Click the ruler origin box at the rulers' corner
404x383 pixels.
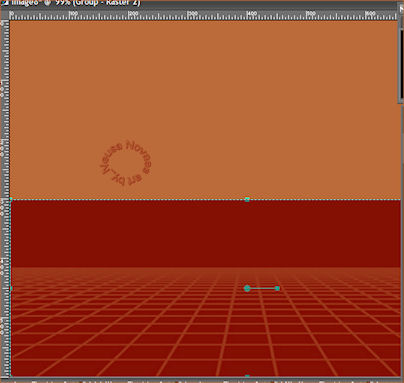[x=5, y=15]
